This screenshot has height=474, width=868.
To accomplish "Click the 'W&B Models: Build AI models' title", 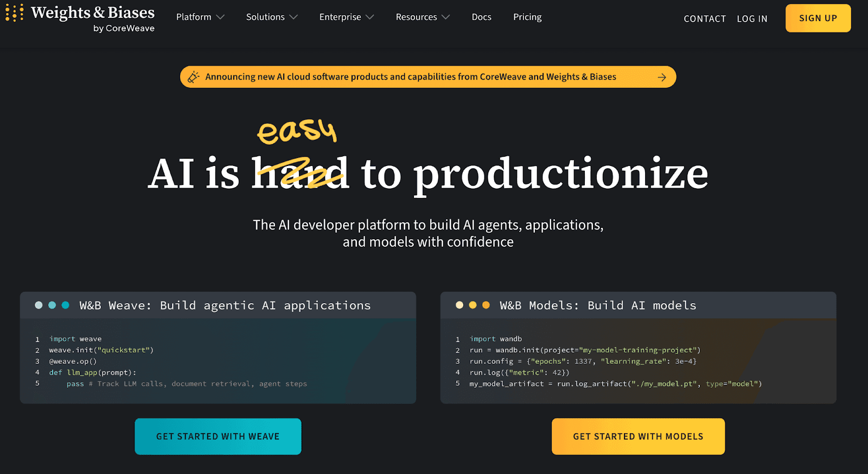I will (598, 305).
